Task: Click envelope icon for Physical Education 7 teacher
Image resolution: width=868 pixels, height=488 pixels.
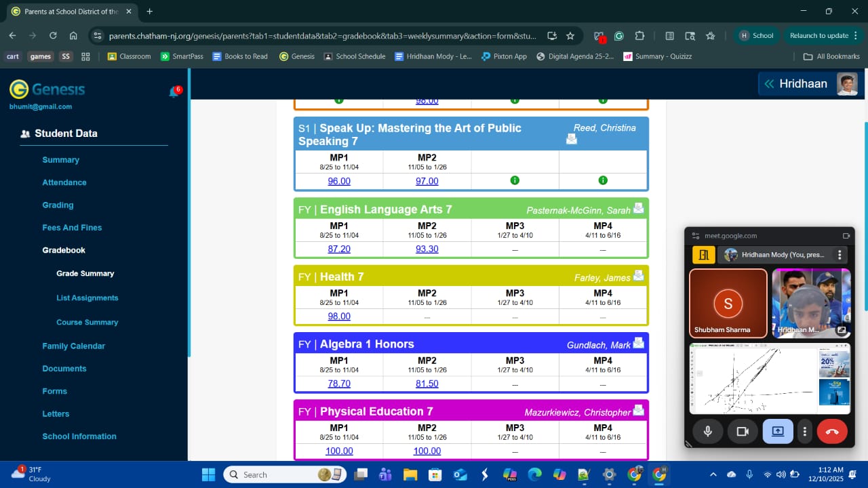Action: 638,410
